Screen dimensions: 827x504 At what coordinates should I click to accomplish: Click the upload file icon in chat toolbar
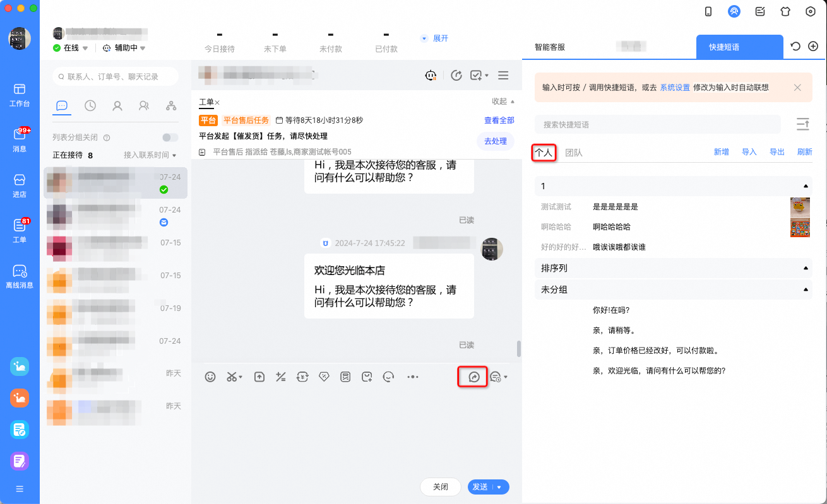[259, 377]
